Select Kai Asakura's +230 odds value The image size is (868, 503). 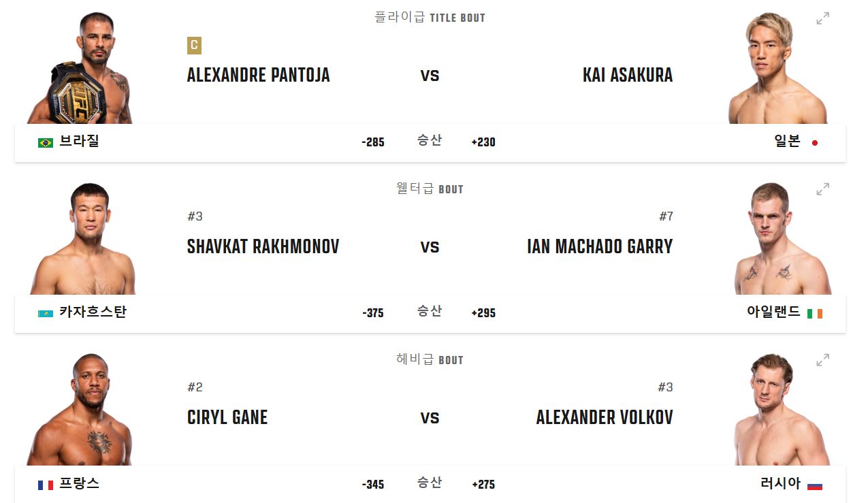(483, 143)
